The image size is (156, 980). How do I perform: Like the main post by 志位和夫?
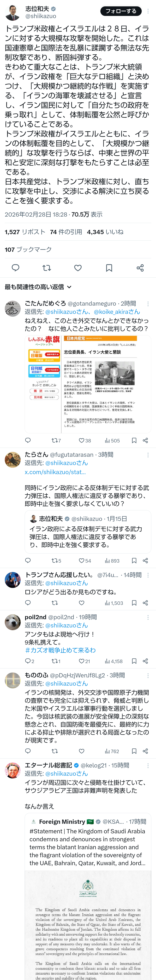(78, 268)
